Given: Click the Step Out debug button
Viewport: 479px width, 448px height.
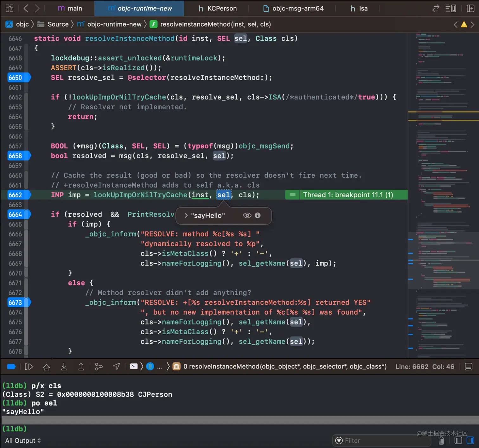Looking at the screenshot, I should [x=81, y=367].
